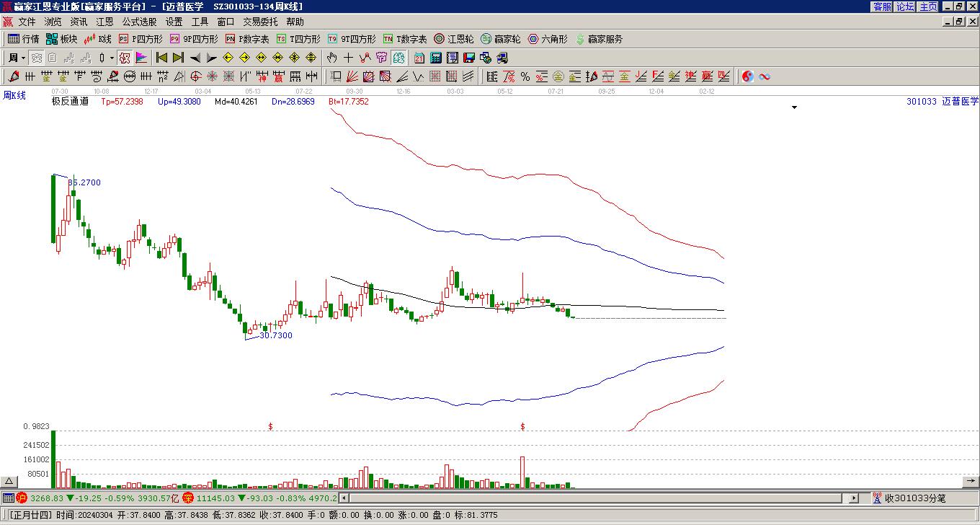Open the 资讯 menu

[x=79, y=22]
